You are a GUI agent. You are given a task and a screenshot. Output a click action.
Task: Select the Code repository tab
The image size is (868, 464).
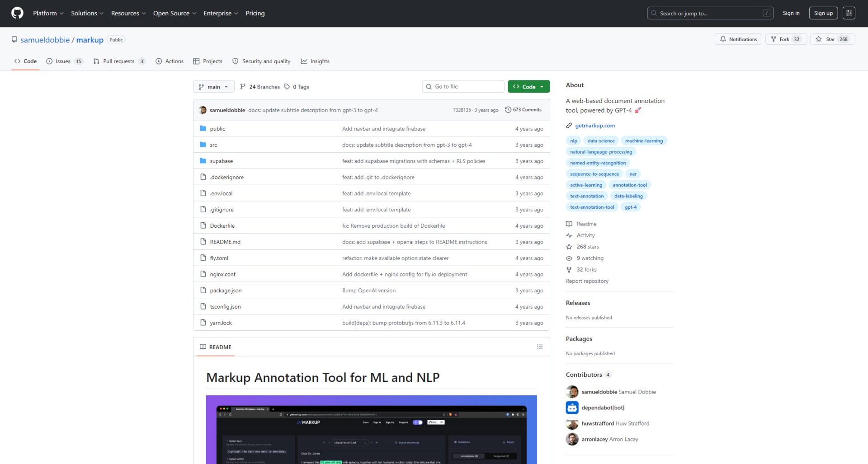[x=25, y=61]
